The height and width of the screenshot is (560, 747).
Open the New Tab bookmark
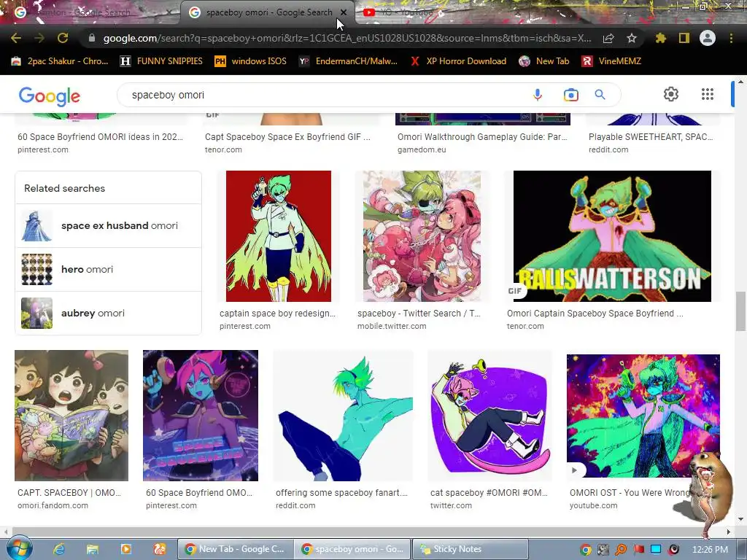coord(544,61)
